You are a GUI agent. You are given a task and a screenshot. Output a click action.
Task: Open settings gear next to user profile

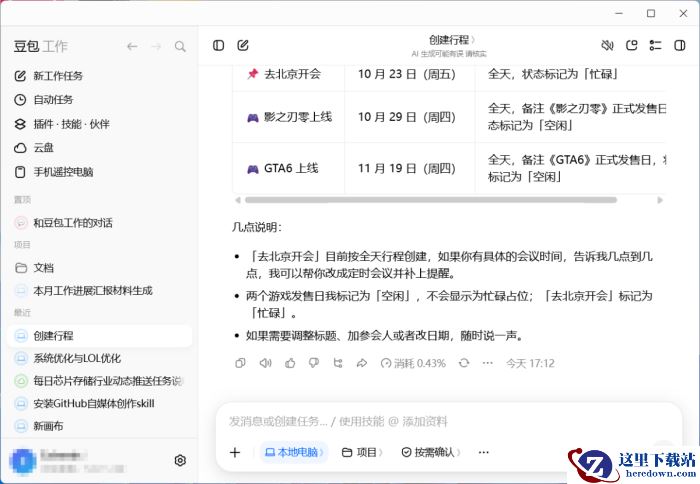click(x=180, y=460)
